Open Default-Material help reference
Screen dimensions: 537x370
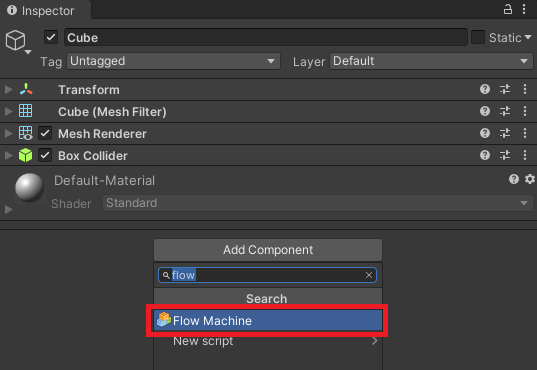[x=514, y=179]
